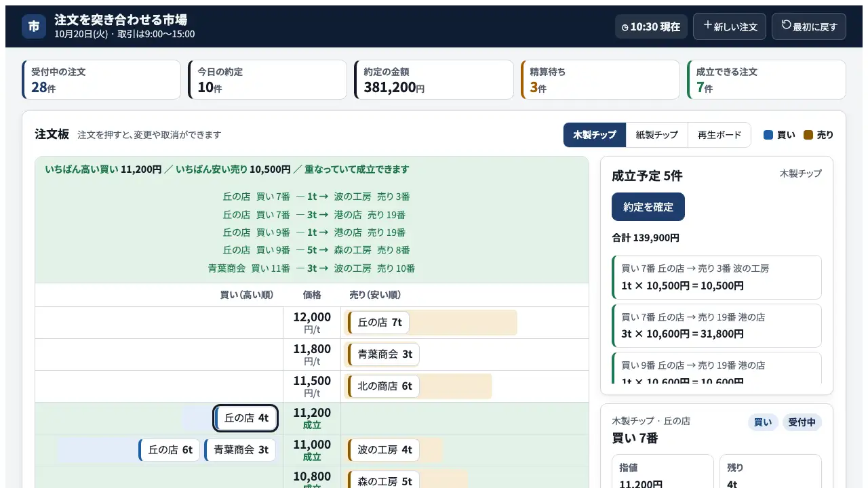Viewport: 868px width, 488px height.
Task: Click line 青葉商会 買い 11番 3t → 波の工房
Action: [x=312, y=268]
